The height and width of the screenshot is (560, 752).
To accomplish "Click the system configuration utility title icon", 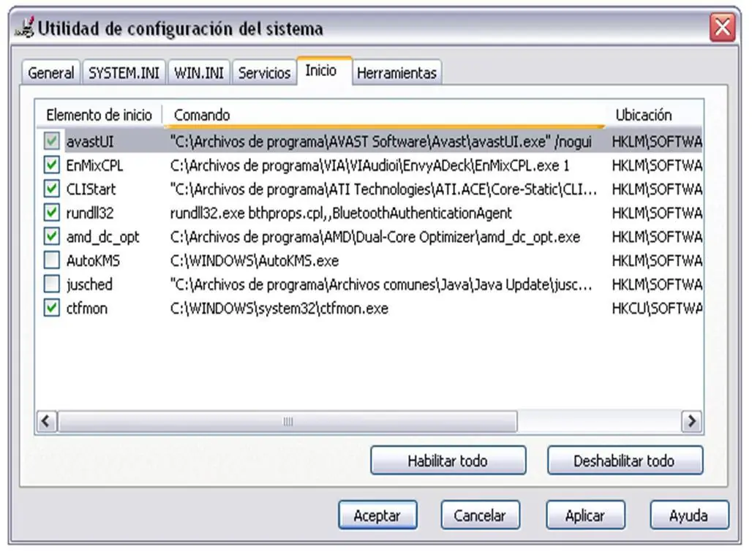I will [x=24, y=27].
